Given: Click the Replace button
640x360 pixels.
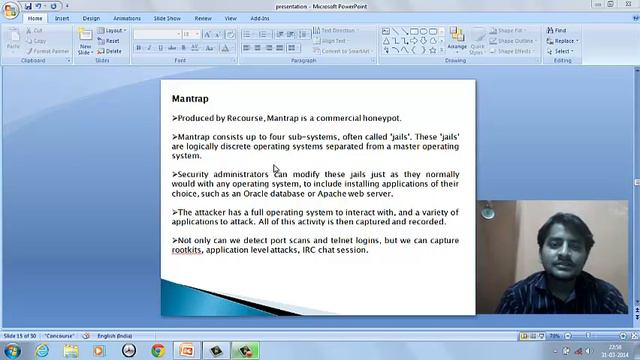Looking at the screenshot, I should (x=563, y=41).
